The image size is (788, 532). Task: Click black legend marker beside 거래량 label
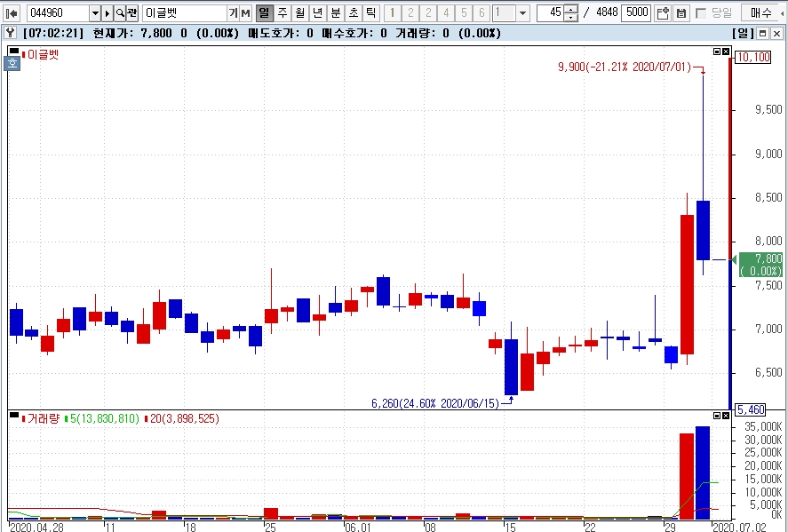point(14,415)
